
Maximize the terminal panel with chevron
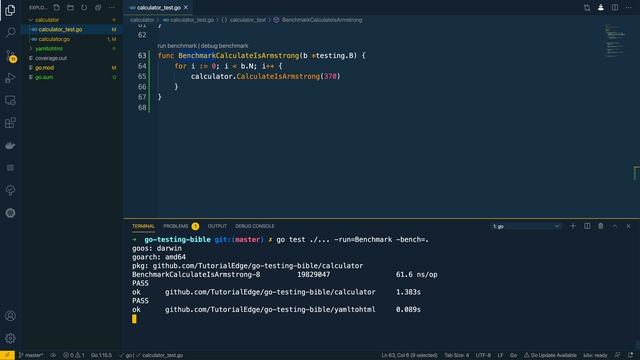[x=615, y=226]
